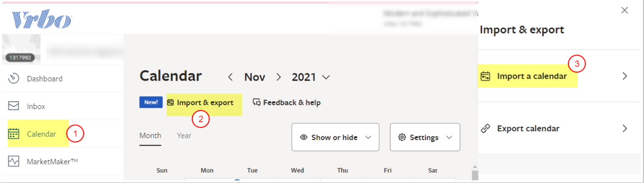Expand the 2021 year dropdown
This screenshot has width=644, height=183.
click(311, 77)
